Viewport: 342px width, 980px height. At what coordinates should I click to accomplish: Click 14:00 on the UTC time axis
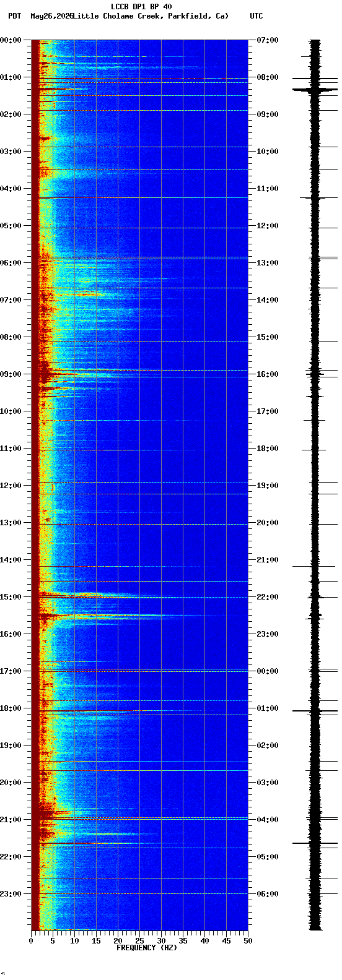pos(268,300)
